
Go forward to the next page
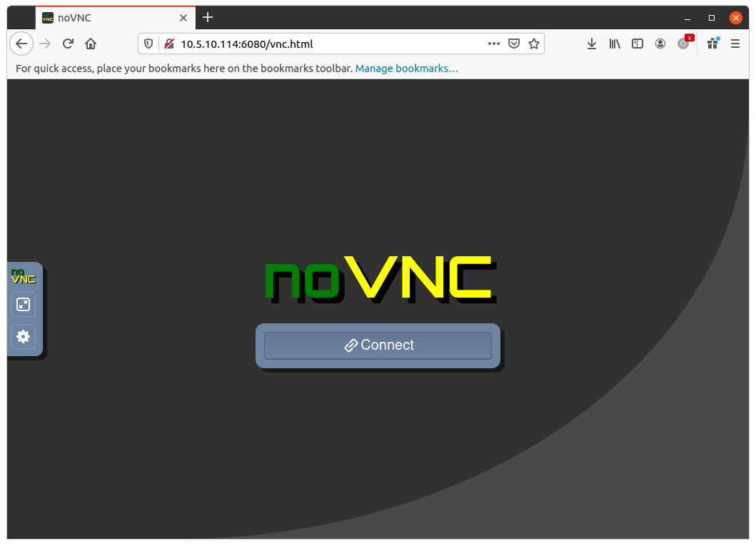point(45,44)
